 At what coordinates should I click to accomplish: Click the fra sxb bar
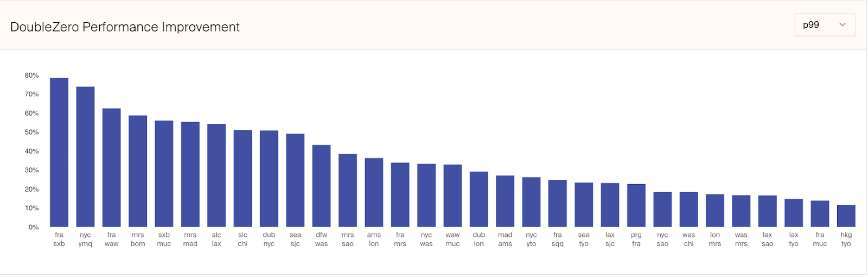coord(59,153)
